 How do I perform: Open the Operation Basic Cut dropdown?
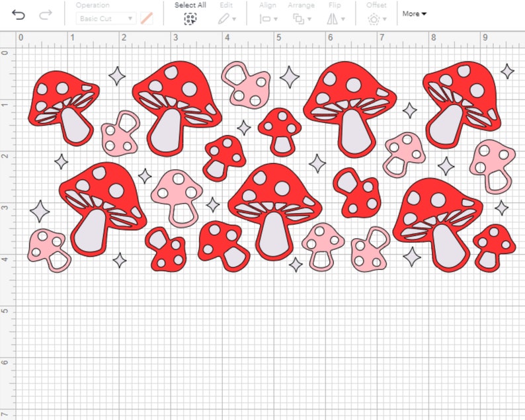pyautogui.click(x=105, y=19)
